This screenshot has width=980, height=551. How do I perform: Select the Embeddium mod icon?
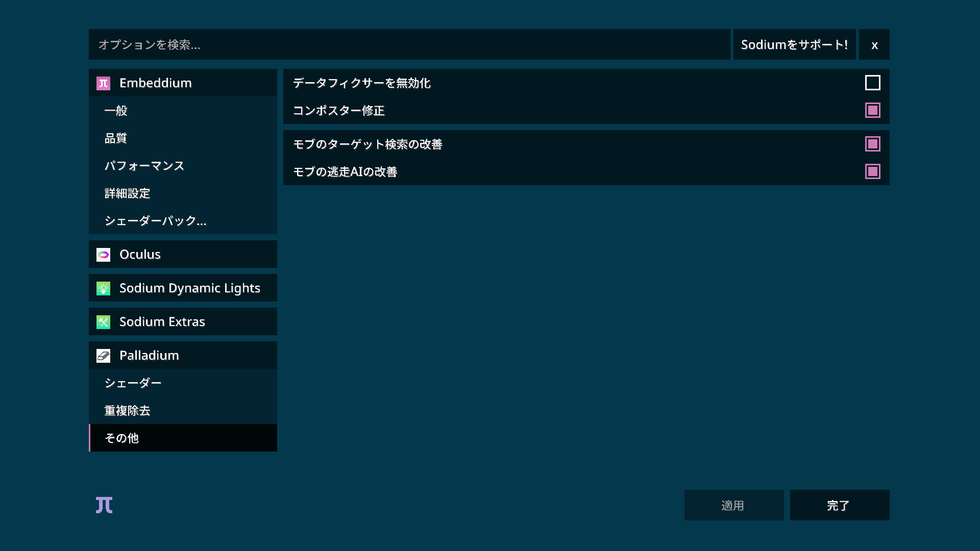pyautogui.click(x=103, y=83)
